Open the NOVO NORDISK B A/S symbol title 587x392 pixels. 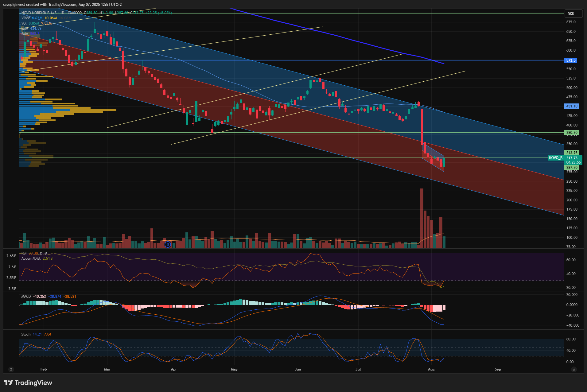point(39,13)
